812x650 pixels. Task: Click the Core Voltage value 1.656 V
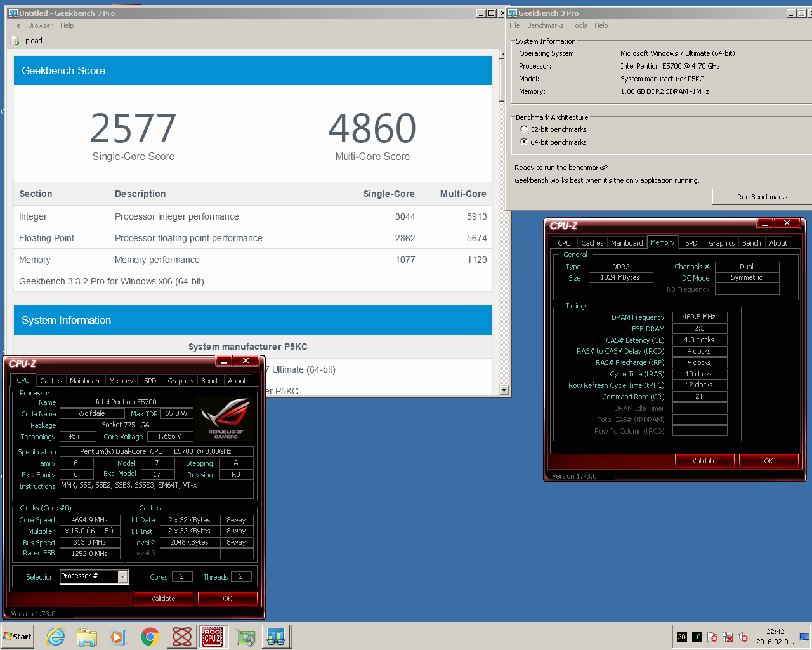[x=170, y=437]
